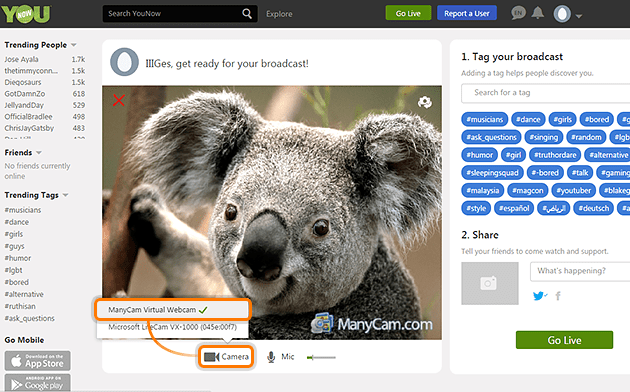
Task: Collapse the Trending People section
Action: (74, 45)
